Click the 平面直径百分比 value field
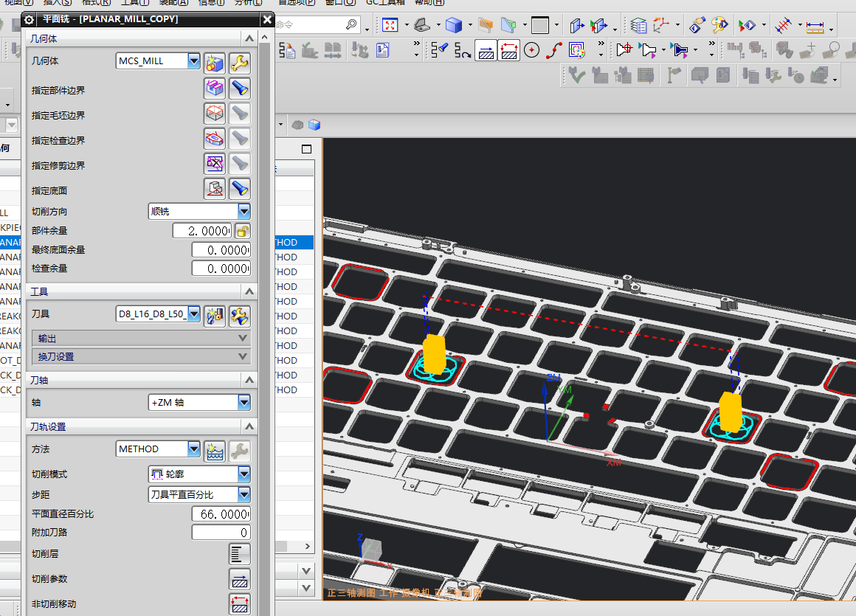The width and height of the screenshot is (856, 616). [221, 514]
